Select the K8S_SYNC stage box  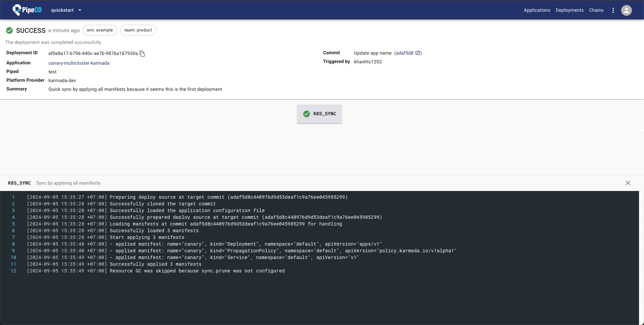319,114
